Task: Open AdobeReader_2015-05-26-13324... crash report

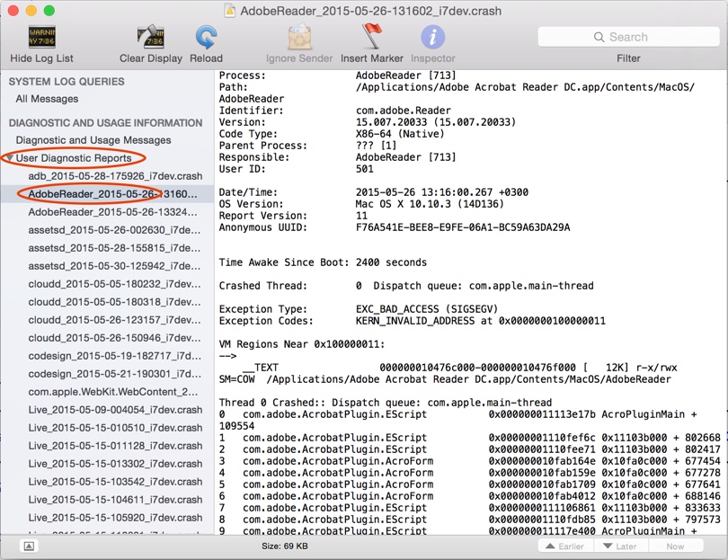Action: 113,212
